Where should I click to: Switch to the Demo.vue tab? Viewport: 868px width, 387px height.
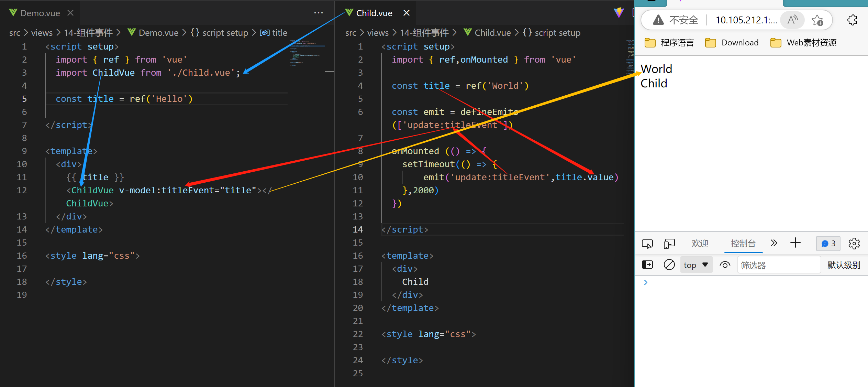(40, 13)
